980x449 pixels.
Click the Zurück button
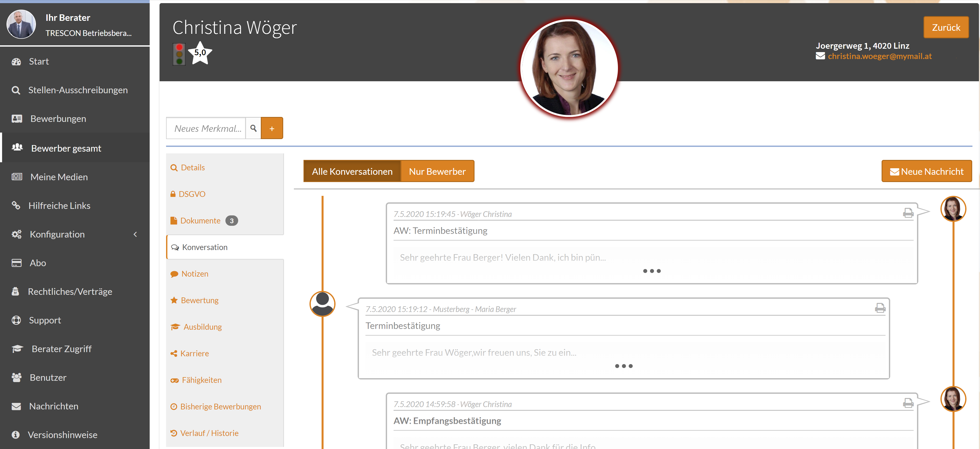pyautogui.click(x=946, y=27)
